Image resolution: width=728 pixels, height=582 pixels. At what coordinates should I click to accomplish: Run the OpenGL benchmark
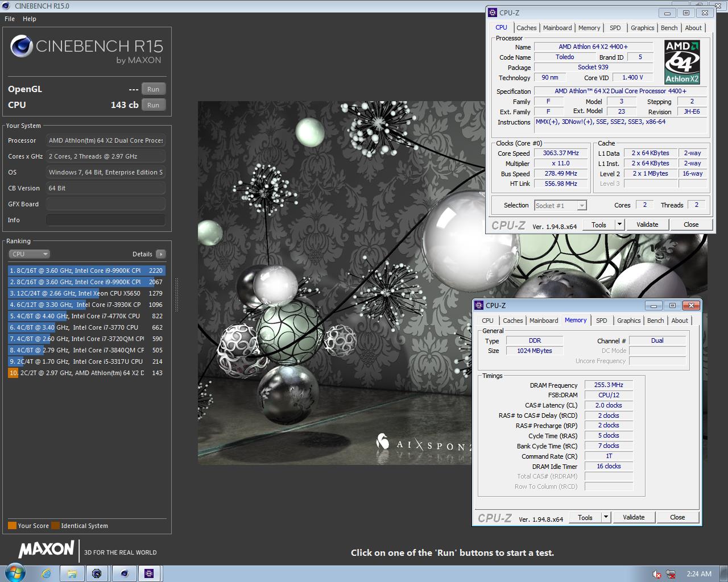154,89
